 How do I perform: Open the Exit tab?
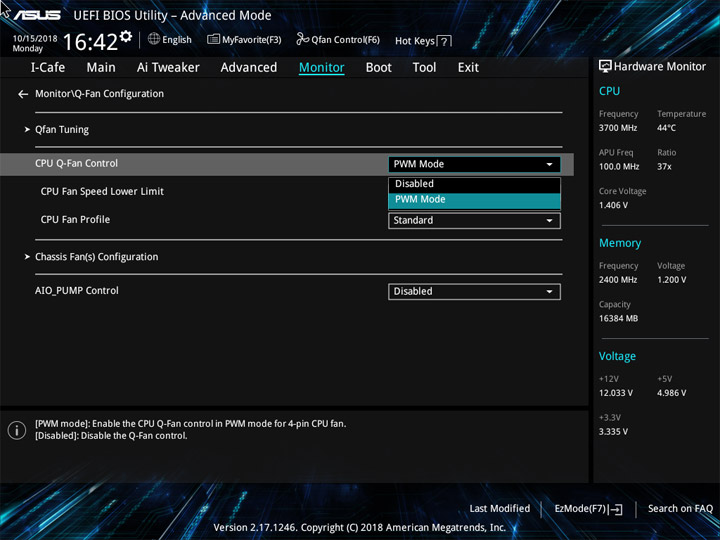468,68
